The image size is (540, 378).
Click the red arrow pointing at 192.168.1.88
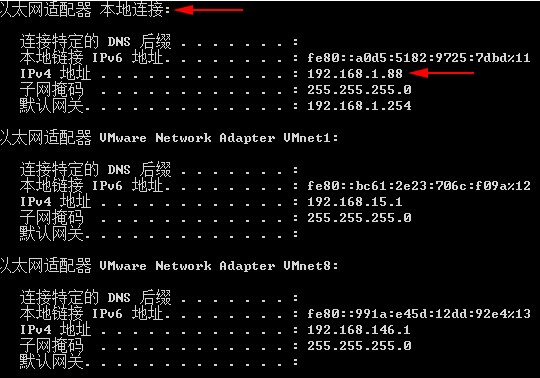coord(442,73)
